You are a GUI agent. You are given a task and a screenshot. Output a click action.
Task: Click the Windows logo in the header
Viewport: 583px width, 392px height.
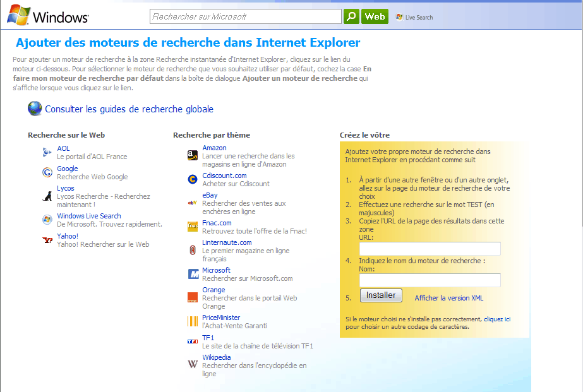[x=48, y=15]
